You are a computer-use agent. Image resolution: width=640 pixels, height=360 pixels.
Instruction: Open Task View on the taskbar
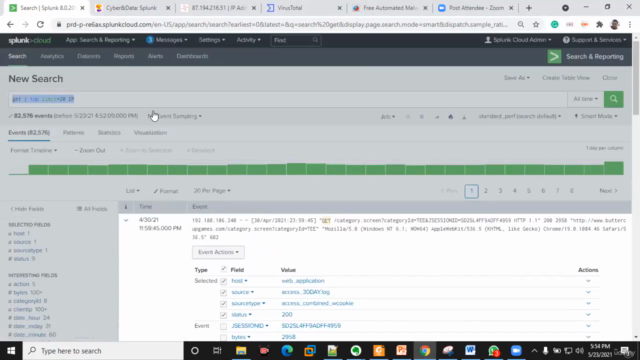pos(217,351)
